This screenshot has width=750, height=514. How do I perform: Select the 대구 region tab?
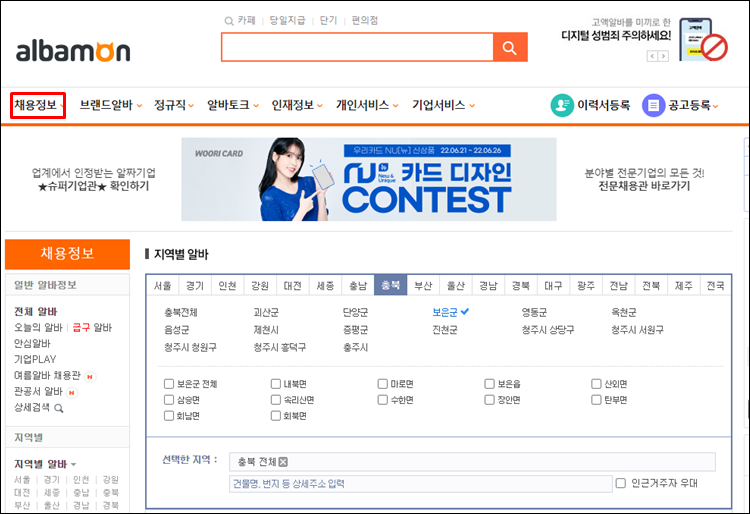(553, 285)
